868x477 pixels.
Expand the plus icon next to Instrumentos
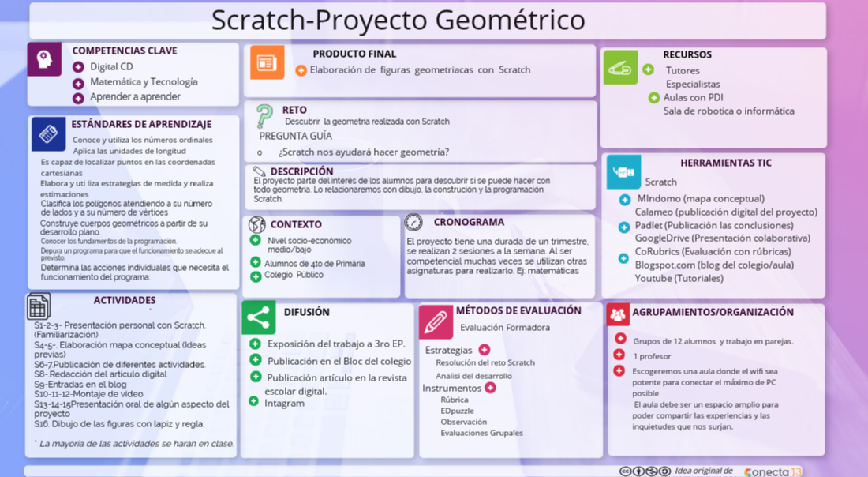490,388
